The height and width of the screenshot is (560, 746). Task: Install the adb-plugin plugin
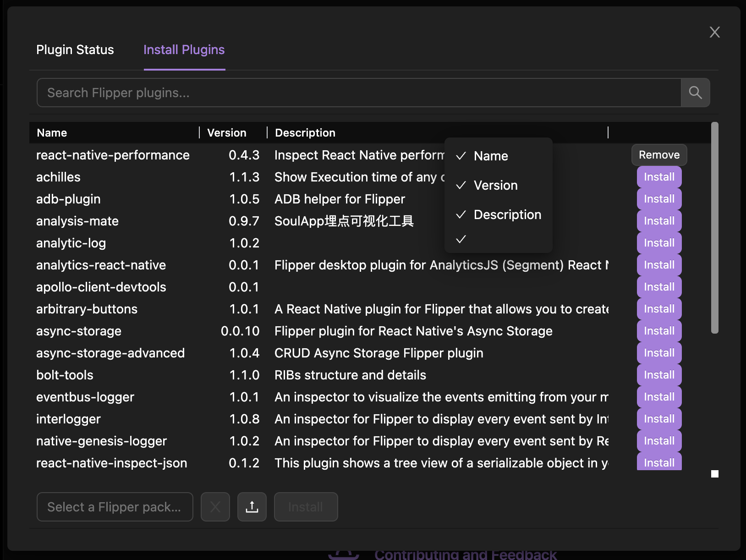point(659,199)
